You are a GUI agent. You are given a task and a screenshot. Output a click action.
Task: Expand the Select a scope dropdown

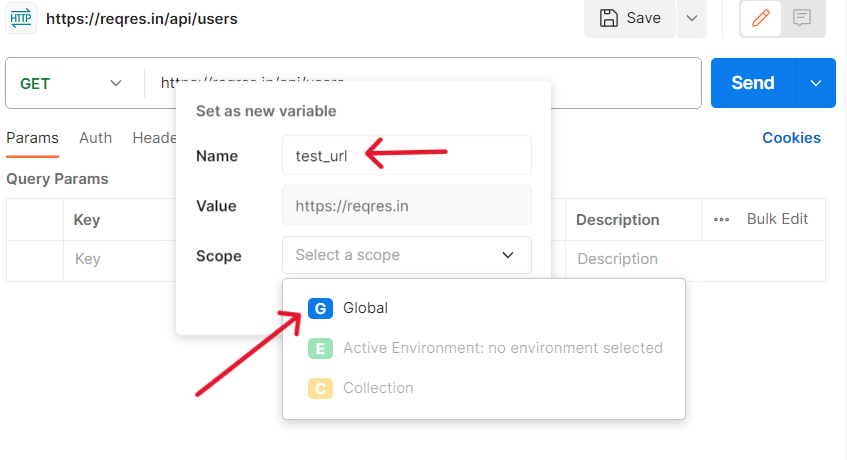tap(406, 255)
